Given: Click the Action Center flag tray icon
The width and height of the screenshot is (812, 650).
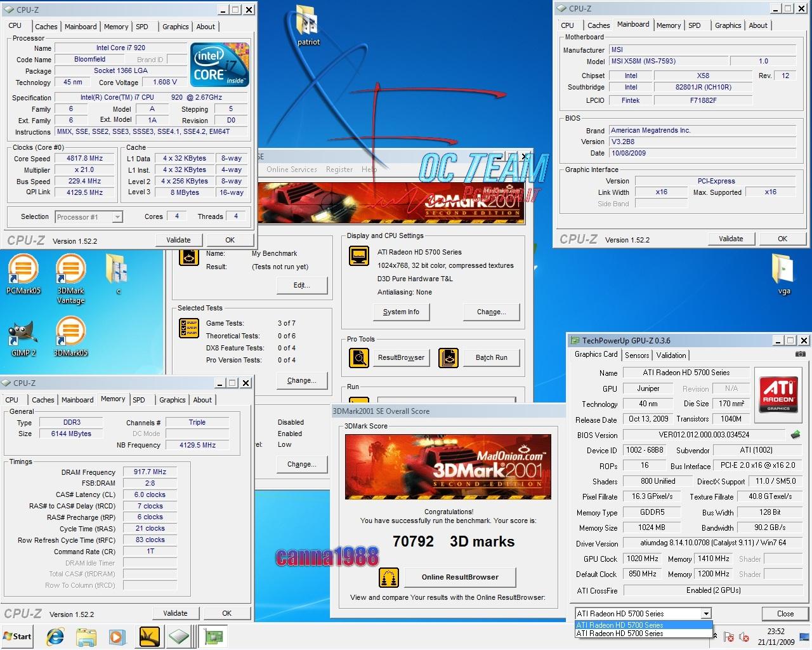Looking at the screenshot, I should (x=729, y=637).
